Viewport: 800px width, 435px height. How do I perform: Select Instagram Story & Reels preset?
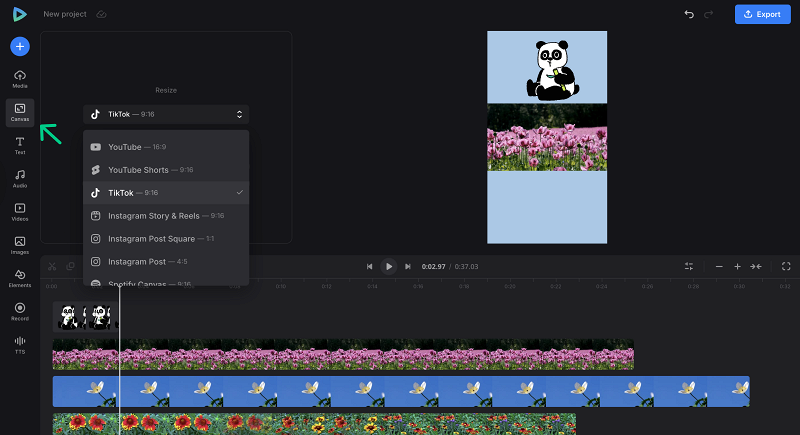coord(166,216)
